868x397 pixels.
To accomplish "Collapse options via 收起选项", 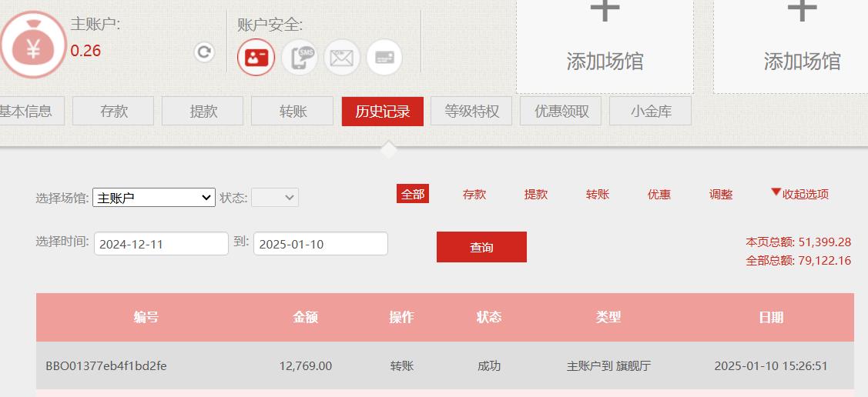I will 800,194.
